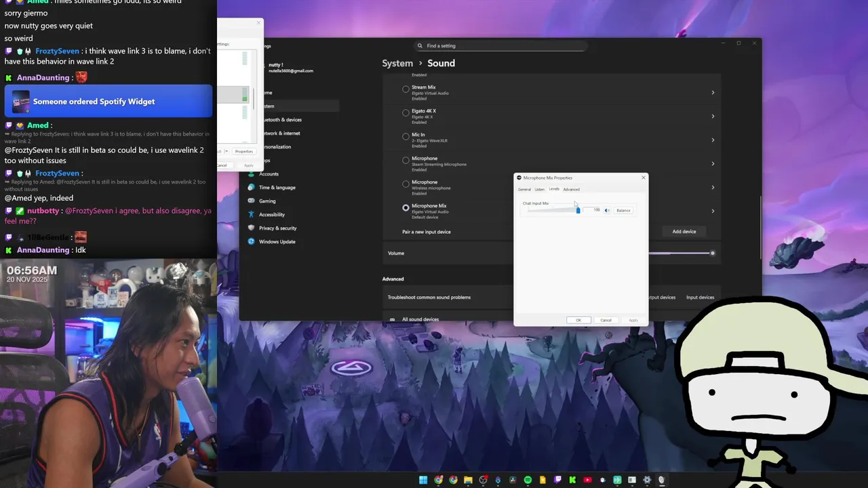Click the Add device button

684,231
